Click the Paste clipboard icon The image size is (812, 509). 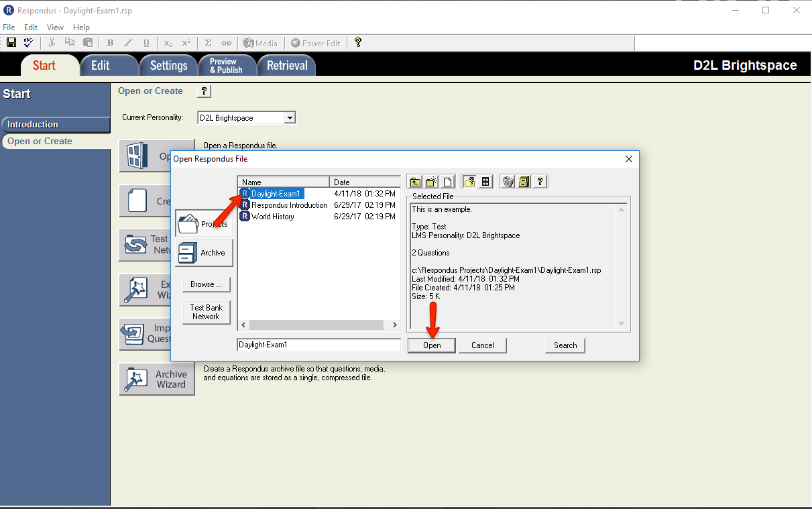pos(88,42)
